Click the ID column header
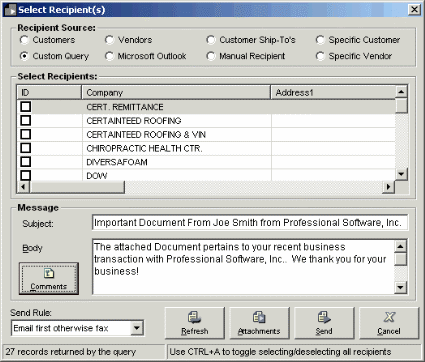The width and height of the screenshot is (425, 362). click(x=49, y=92)
